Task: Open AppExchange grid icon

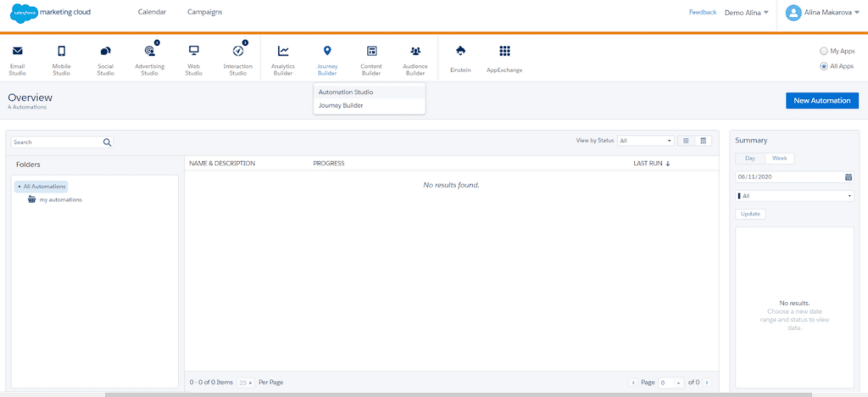Action: click(x=505, y=51)
